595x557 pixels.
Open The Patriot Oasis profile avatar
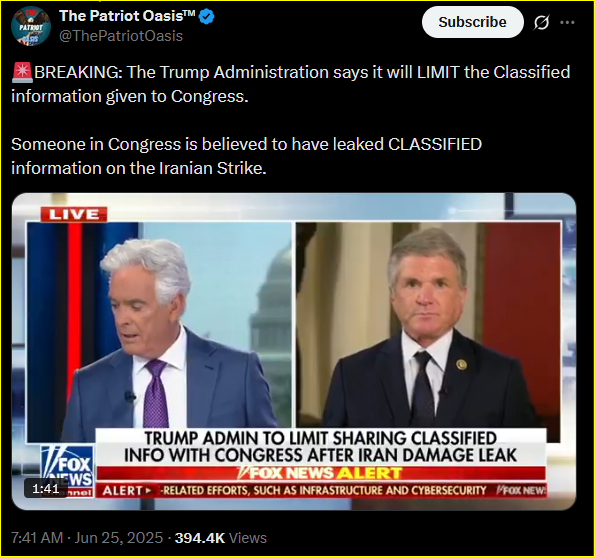click(x=31, y=26)
